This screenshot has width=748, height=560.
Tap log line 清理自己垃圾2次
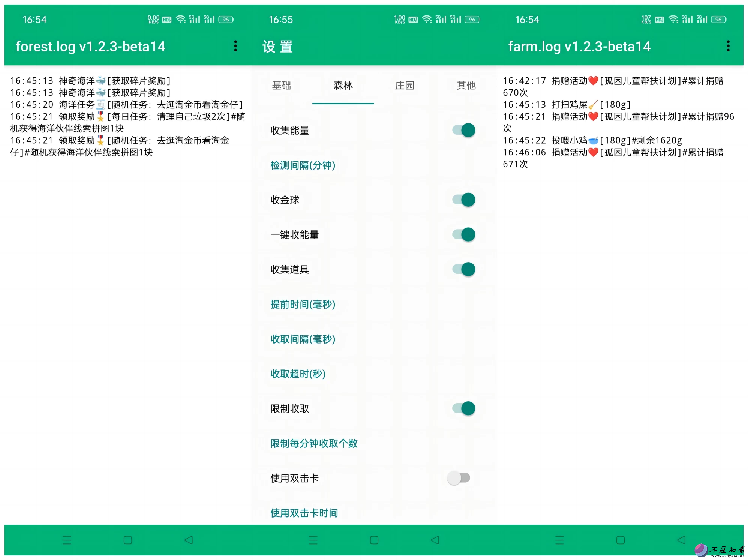(128, 122)
